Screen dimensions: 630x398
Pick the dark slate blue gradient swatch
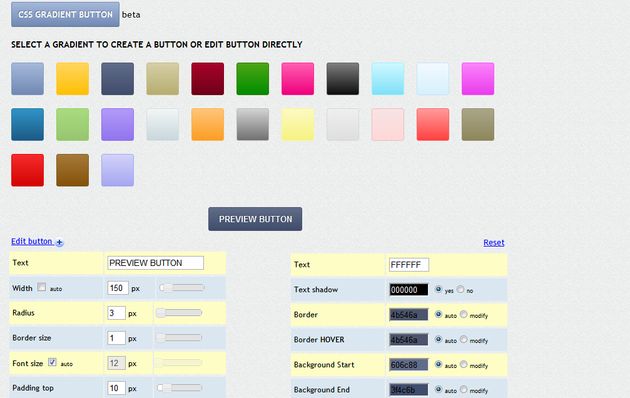click(x=118, y=79)
